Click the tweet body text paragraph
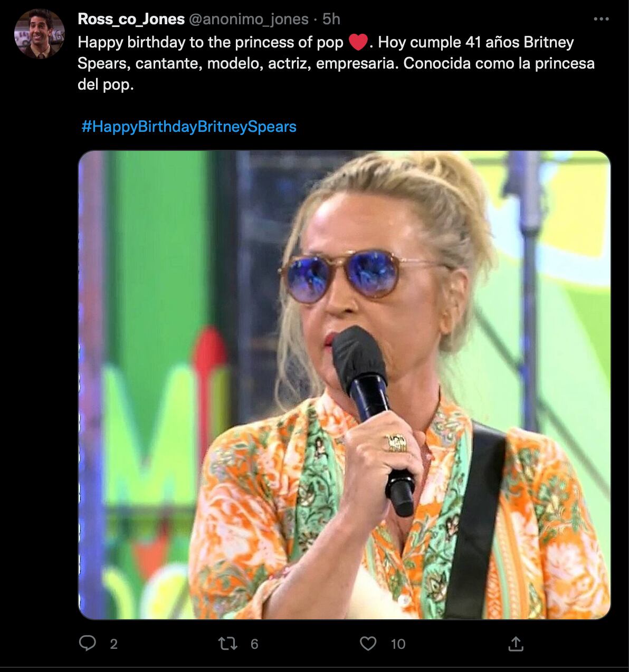 (x=317, y=63)
